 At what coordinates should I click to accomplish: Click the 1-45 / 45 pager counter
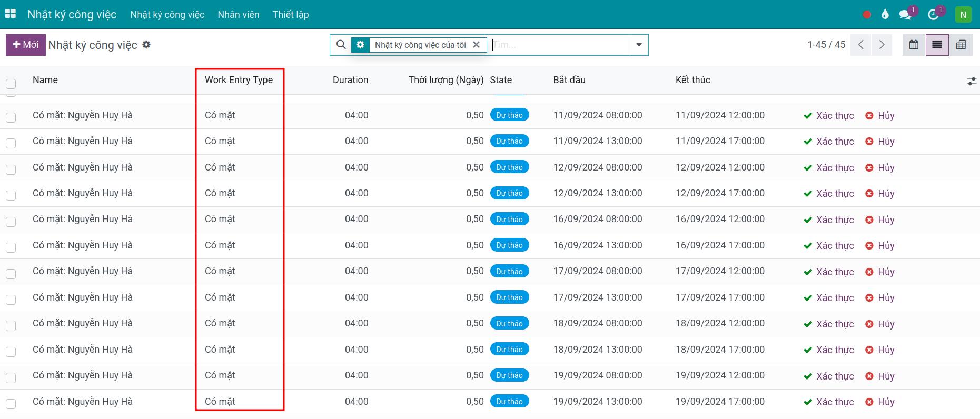[826, 45]
